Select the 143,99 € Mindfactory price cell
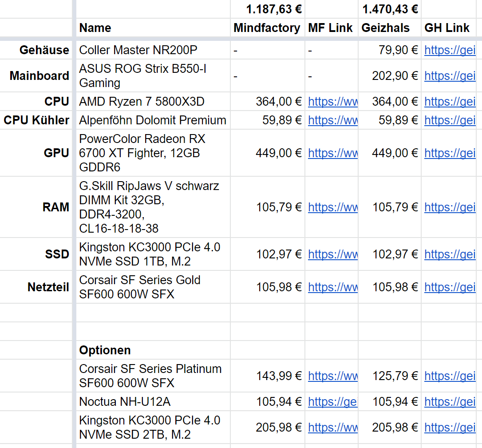The height and width of the screenshot is (448, 482). point(268,376)
